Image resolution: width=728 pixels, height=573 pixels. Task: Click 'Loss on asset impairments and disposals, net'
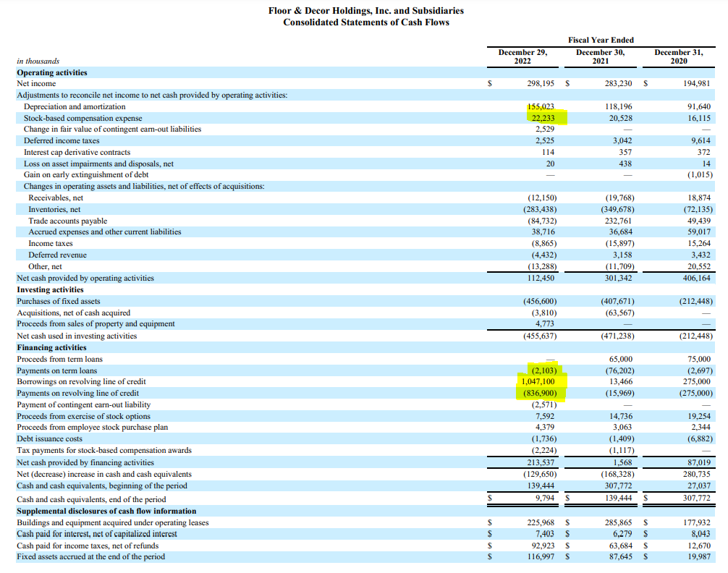[x=98, y=164]
